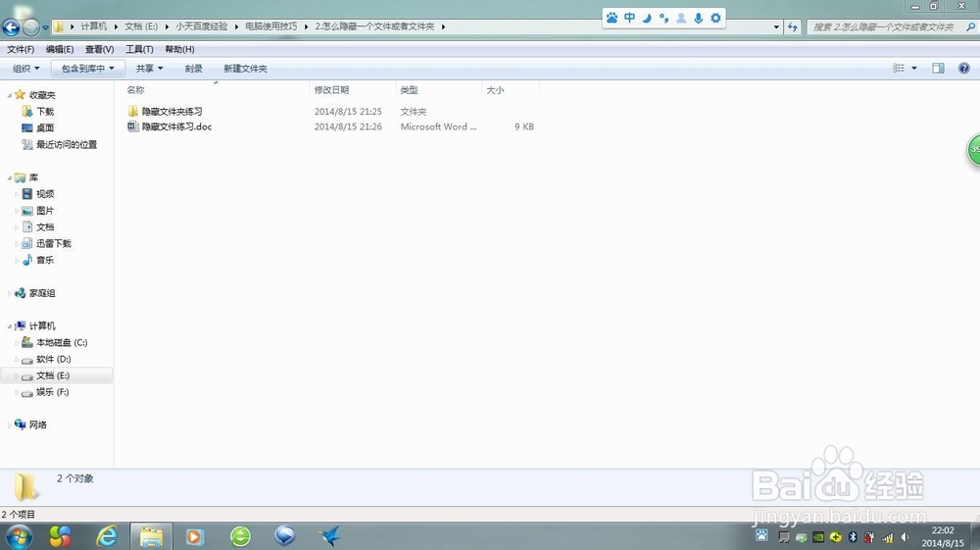Screen dimensions: 980x550
Task: Open the IME settings gear icon
Action: coord(715,18)
